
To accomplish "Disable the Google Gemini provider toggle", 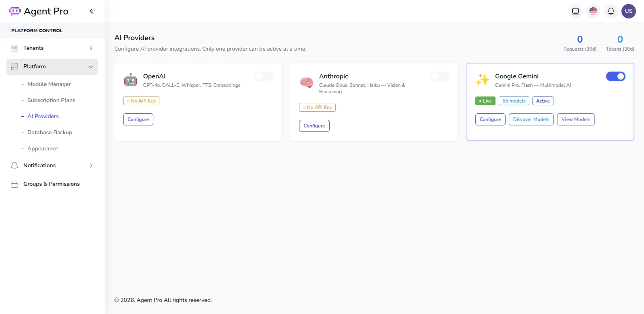I will pyautogui.click(x=616, y=76).
